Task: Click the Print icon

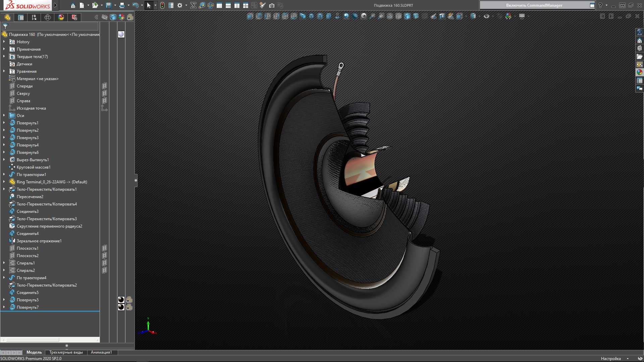Action: (x=122, y=5)
